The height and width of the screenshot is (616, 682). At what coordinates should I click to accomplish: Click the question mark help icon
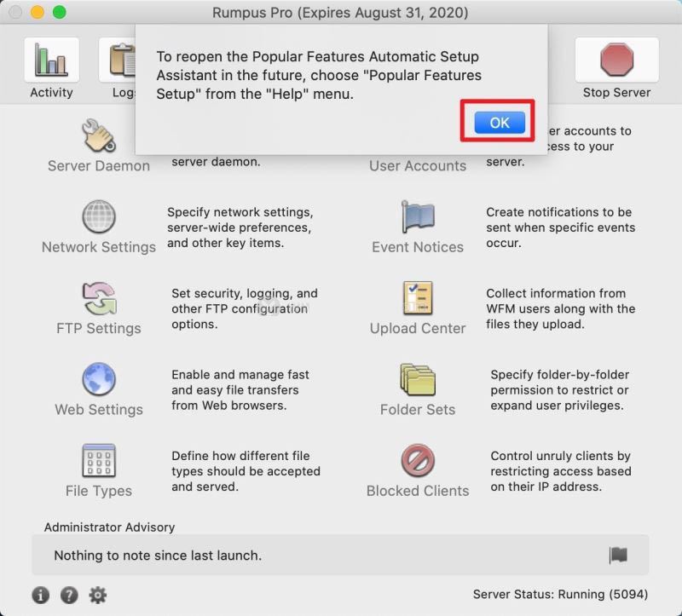click(x=69, y=595)
